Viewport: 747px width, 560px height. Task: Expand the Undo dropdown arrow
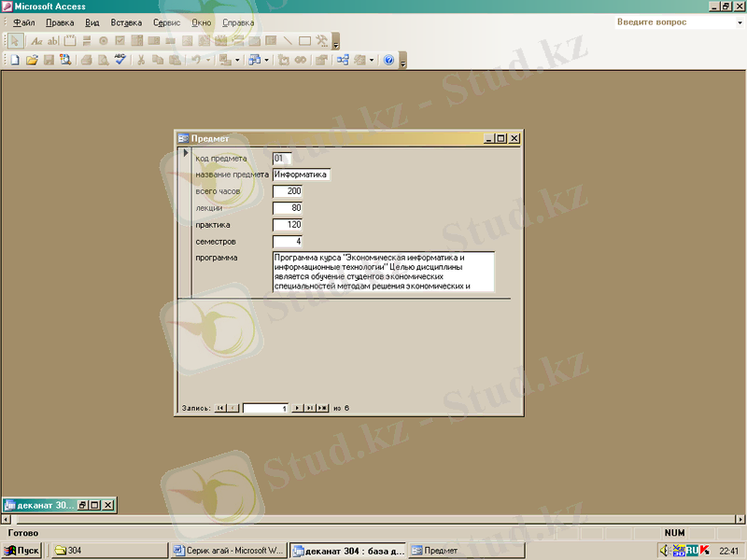coord(208,60)
